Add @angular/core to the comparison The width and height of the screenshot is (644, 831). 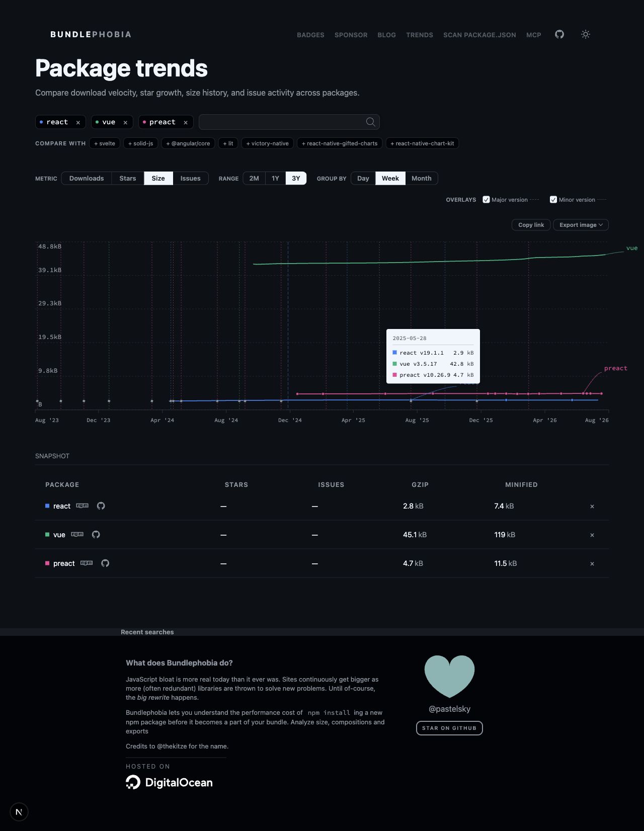(x=188, y=143)
